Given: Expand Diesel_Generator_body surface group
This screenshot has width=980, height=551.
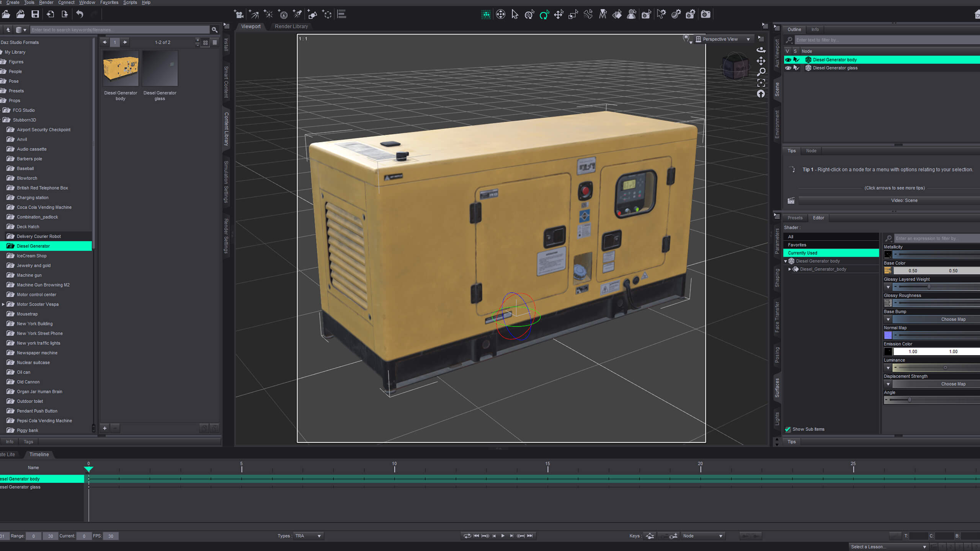Looking at the screenshot, I should tap(790, 269).
